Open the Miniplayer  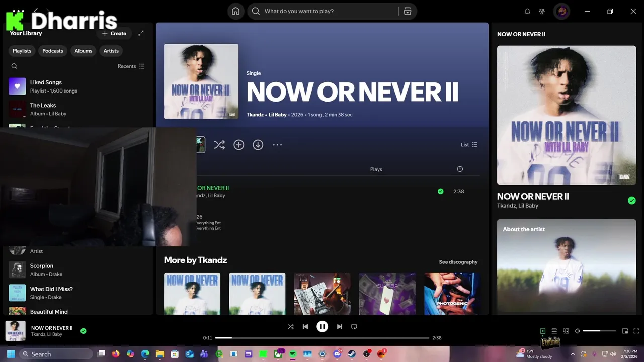point(625,331)
